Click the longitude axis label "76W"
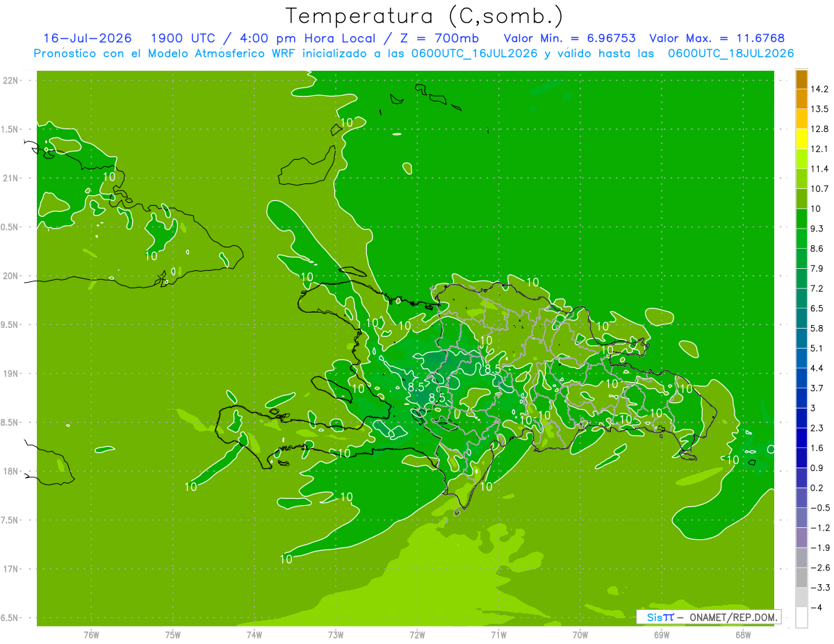834x644 pixels. coord(92,634)
